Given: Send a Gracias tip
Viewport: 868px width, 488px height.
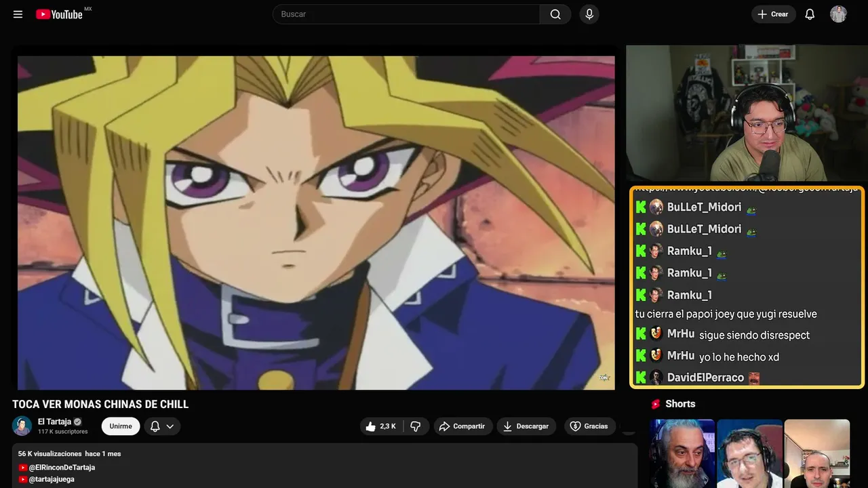Looking at the screenshot, I should point(589,426).
